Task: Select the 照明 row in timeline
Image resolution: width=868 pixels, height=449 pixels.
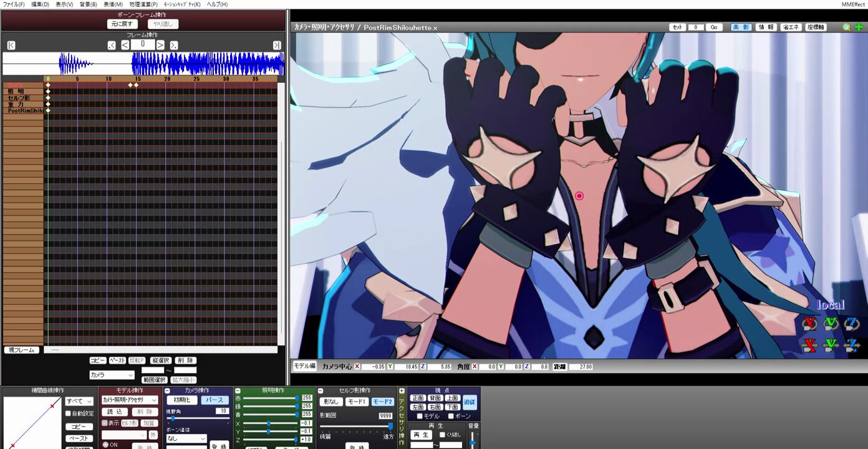Action: 24,92
